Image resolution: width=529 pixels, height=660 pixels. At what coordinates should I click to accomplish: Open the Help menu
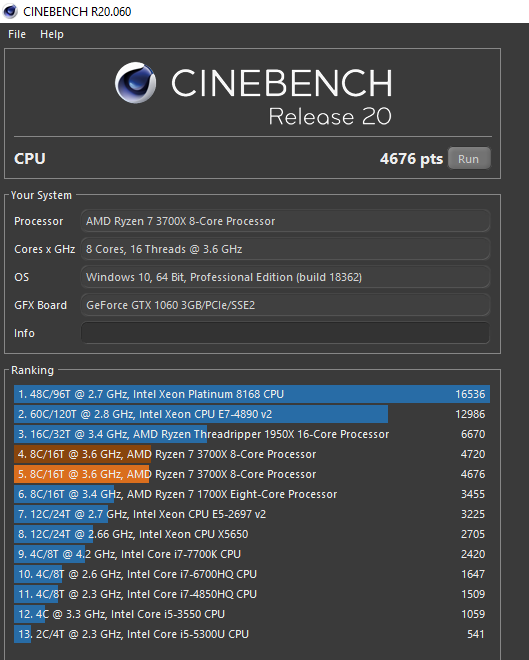(x=52, y=34)
